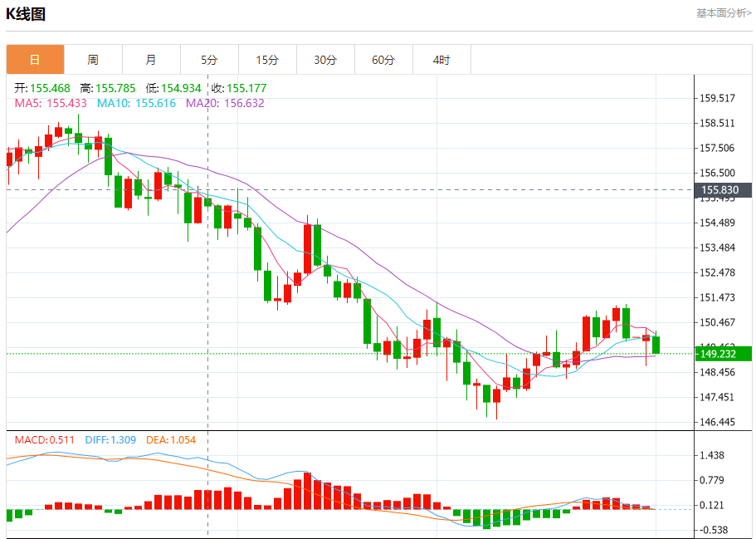Click the close value 155.177

[x=246, y=88]
